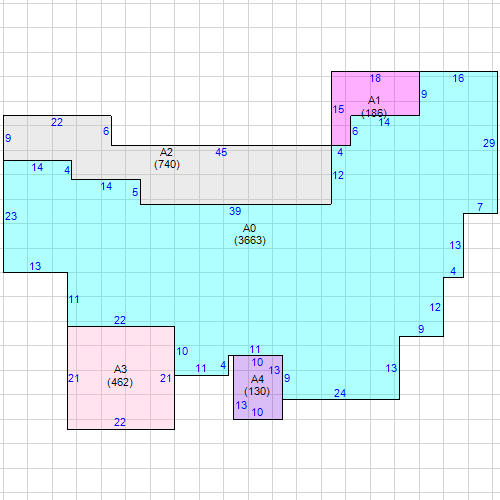Click the 6 dimension inside A1's notch

click(x=355, y=131)
